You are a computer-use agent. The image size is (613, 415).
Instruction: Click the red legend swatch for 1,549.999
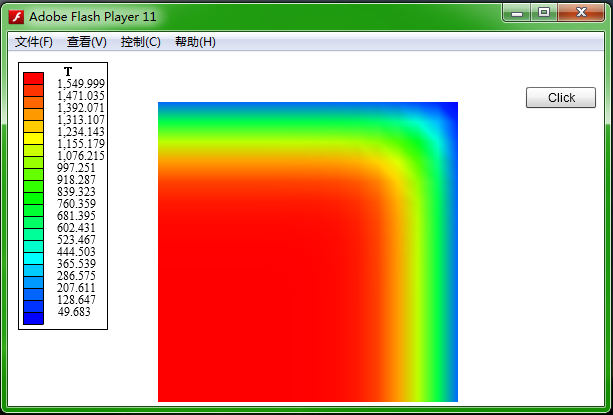point(33,78)
